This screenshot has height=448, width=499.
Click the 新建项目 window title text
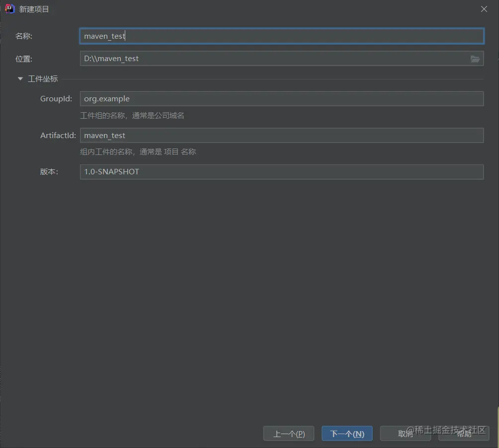[x=34, y=9]
